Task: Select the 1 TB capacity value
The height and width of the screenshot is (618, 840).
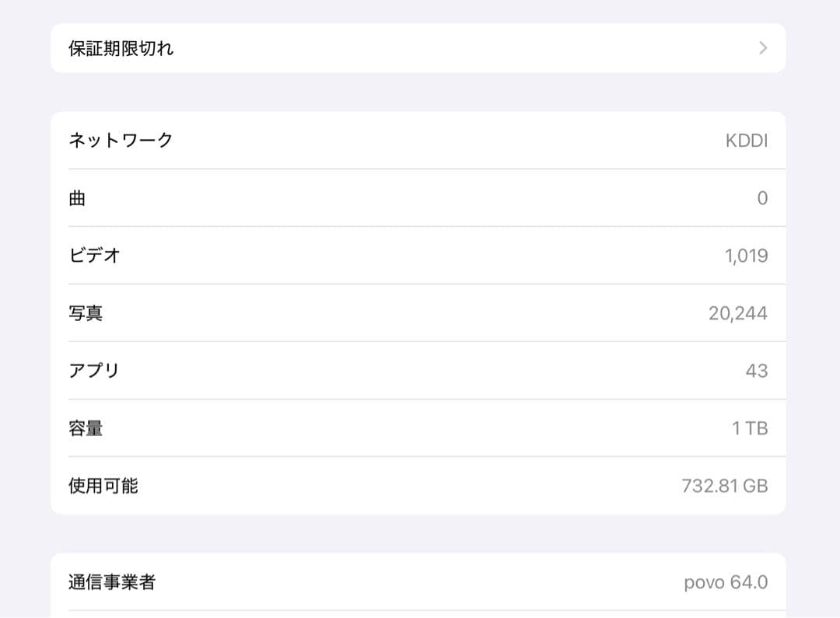Action: coord(751,428)
